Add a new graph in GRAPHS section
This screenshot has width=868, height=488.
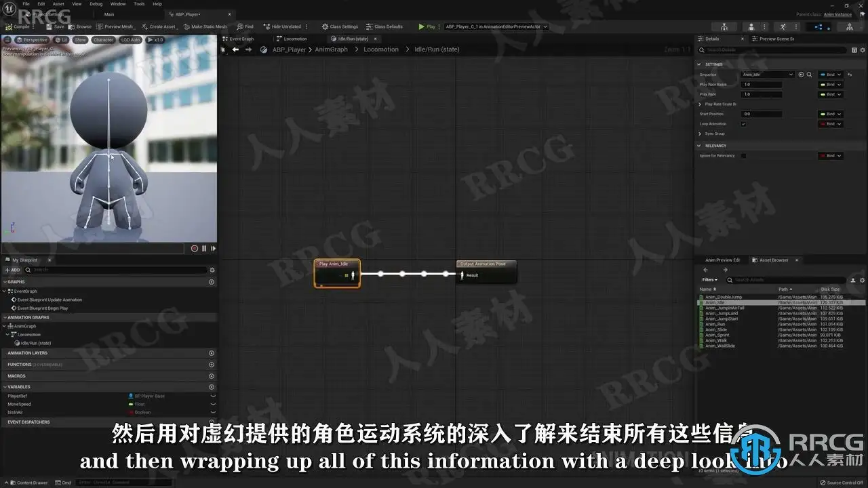pos(212,282)
